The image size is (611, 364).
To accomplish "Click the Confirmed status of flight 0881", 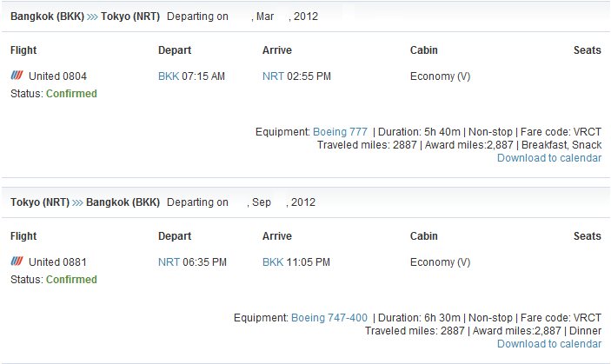I will (x=71, y=280).
